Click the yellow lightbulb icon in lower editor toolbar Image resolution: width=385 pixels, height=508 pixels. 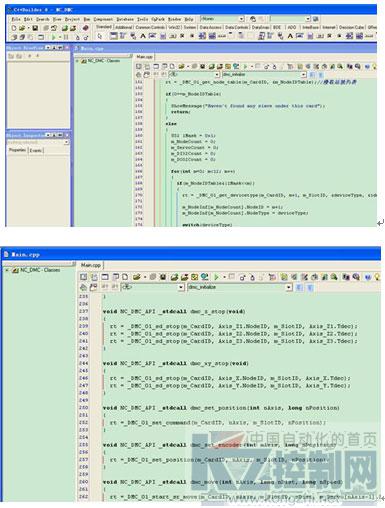click(377, 277)
